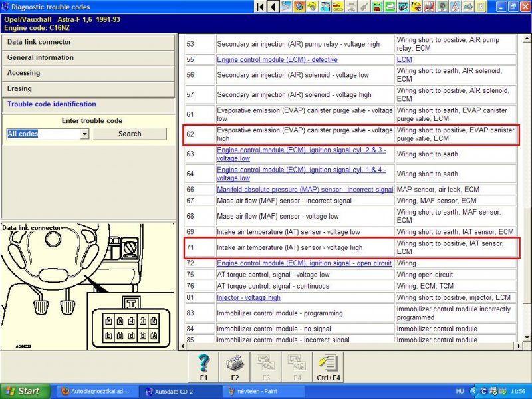Screen dimensions: 532x399
Task: Open the Engine control module (ECM) - defective link
Action: 277,59
